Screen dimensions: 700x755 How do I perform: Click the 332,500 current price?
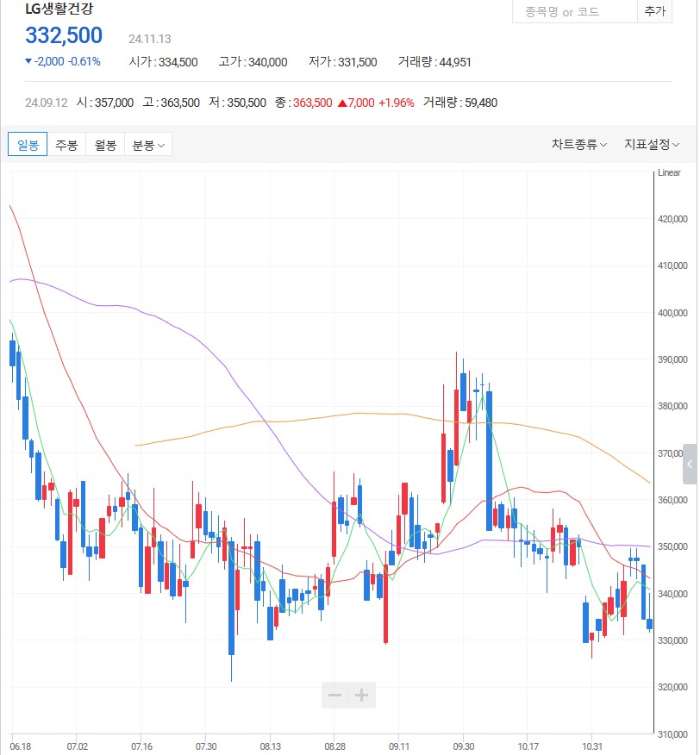[64, 36]
